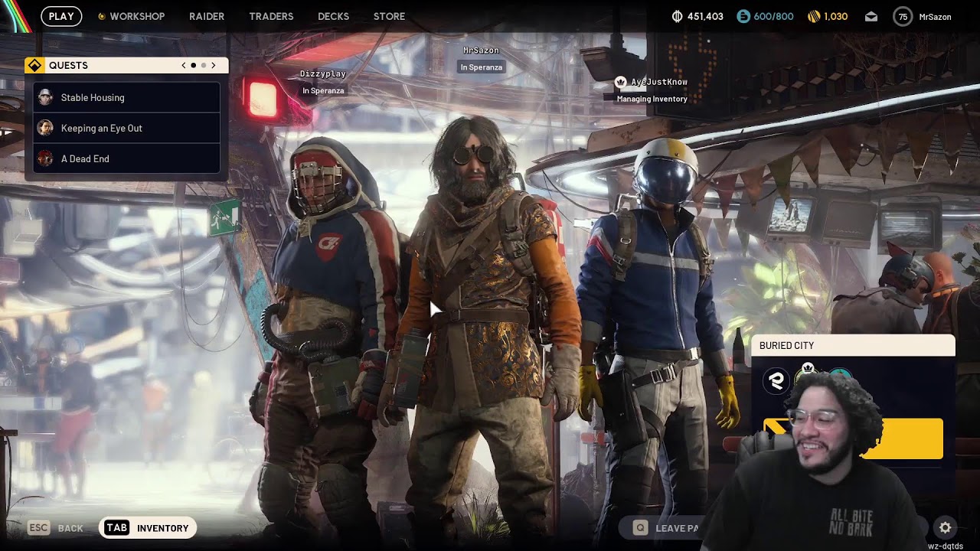Click the In Speranza status under Dizzyplay

pos(323,90)
